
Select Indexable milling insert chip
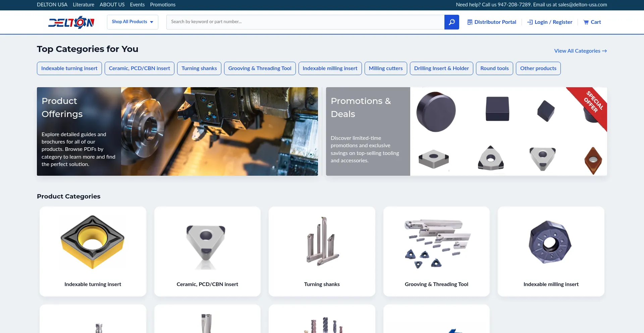click(330, 68)
